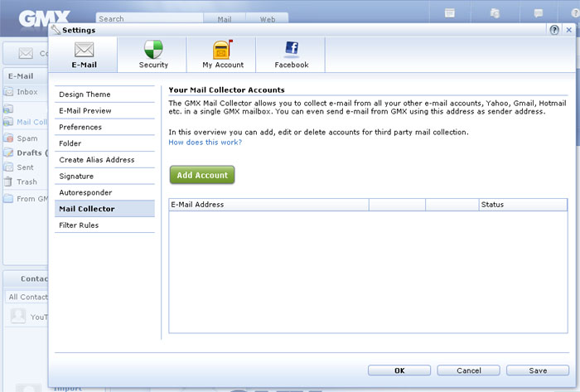
Task: Open the My Account tab
Action: pyautogui.click(x=223, y=55)
